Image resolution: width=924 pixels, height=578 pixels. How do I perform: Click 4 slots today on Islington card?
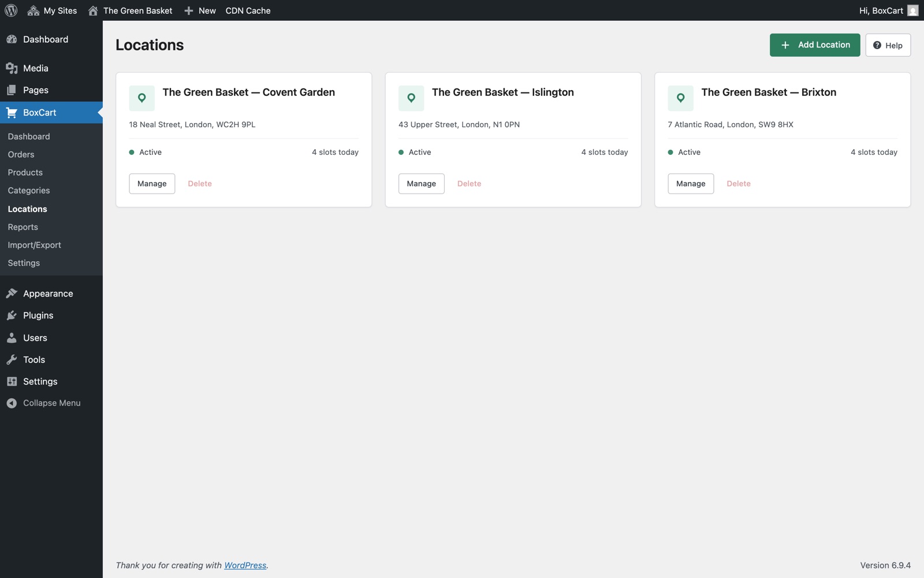tap(605, 152)
